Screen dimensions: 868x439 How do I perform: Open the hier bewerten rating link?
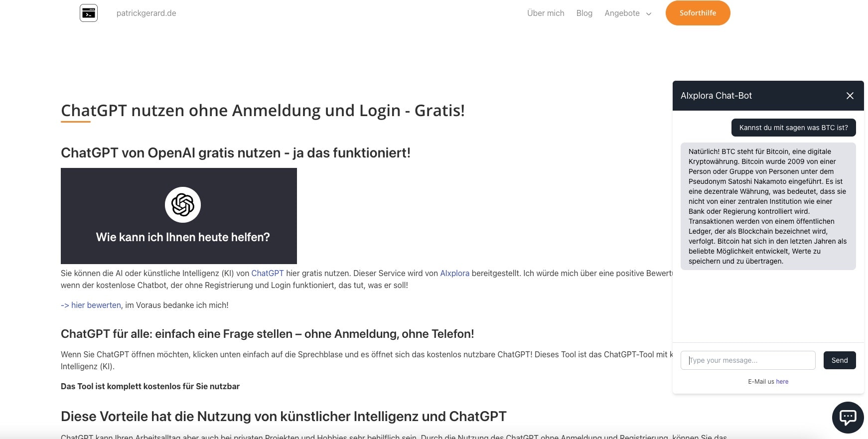(91, 305)
